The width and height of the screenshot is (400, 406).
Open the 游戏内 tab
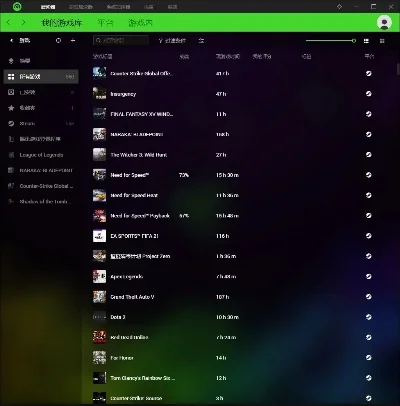140,23
